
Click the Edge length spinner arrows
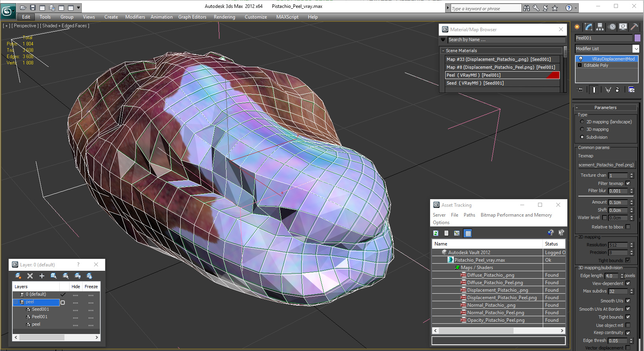tap(622, 276)
